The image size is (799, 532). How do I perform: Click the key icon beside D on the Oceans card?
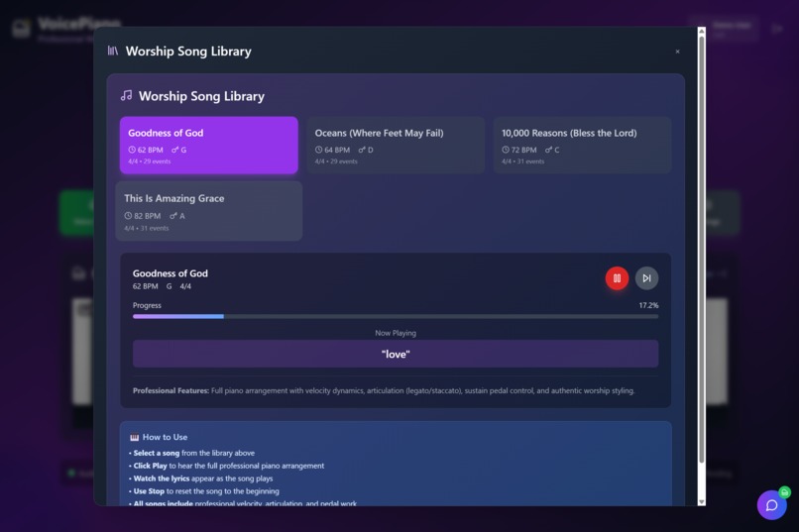362,150
